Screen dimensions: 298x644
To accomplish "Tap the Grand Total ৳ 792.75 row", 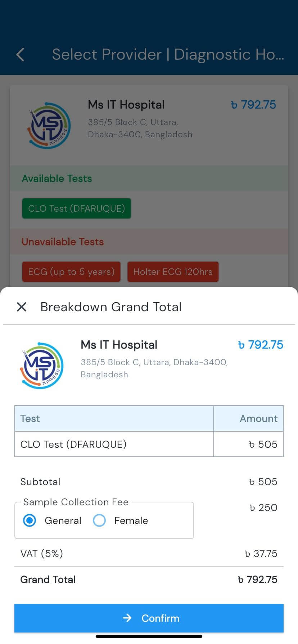I will tap(149, 579).
